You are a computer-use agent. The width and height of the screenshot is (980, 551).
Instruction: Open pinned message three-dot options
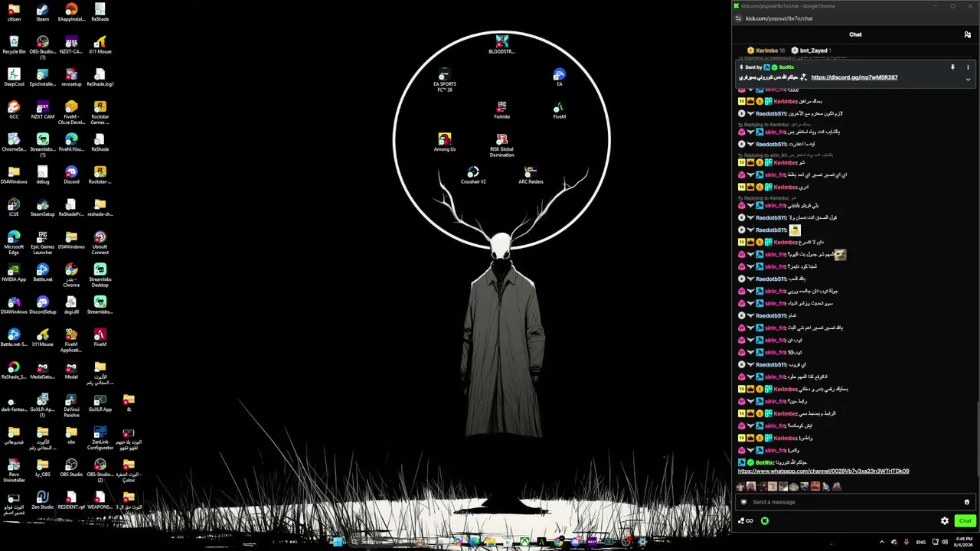click(968, 67)
